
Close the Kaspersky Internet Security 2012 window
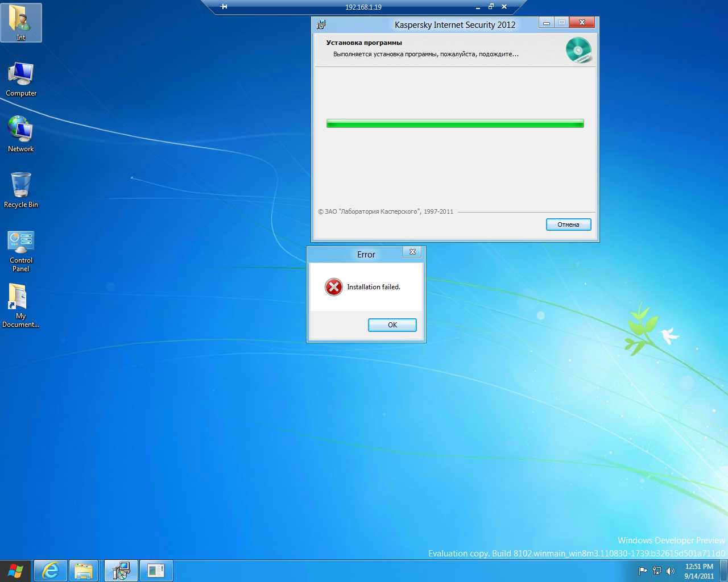pyautogui.click(x=582, y=23)
